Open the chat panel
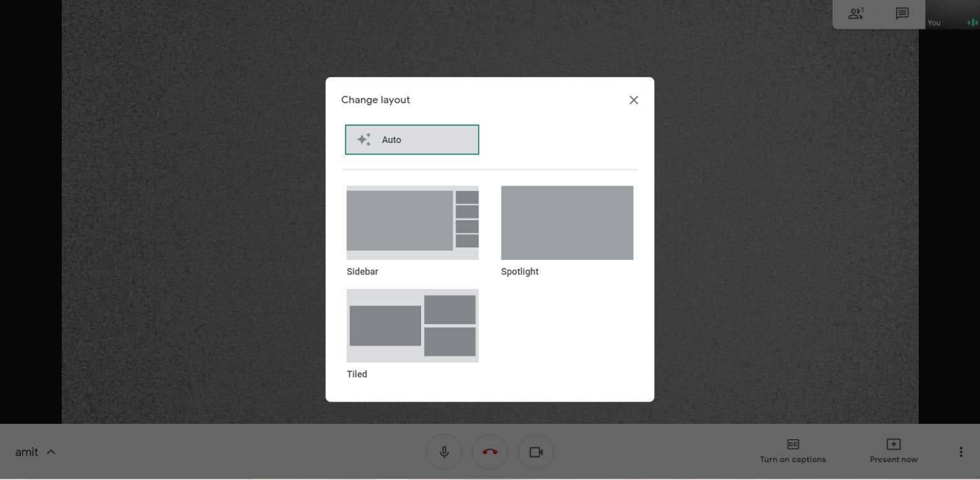This screenshot has height=480, width=980. [902, 13]
